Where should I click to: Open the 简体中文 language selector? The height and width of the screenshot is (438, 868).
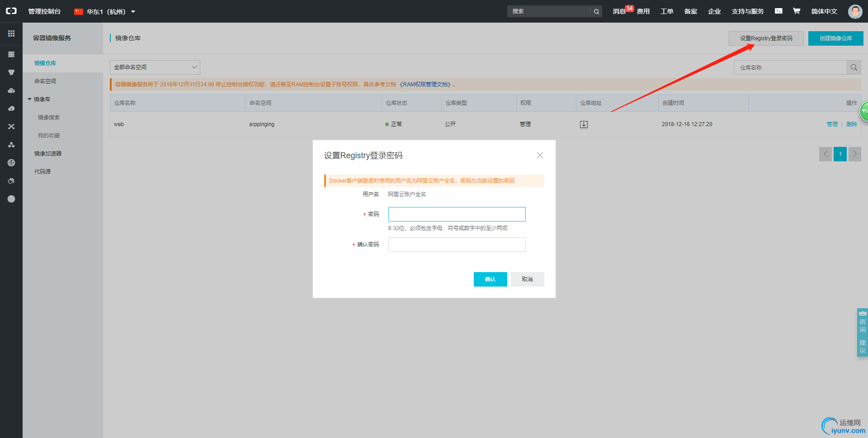pyautogui.click(x=824, y=11)
